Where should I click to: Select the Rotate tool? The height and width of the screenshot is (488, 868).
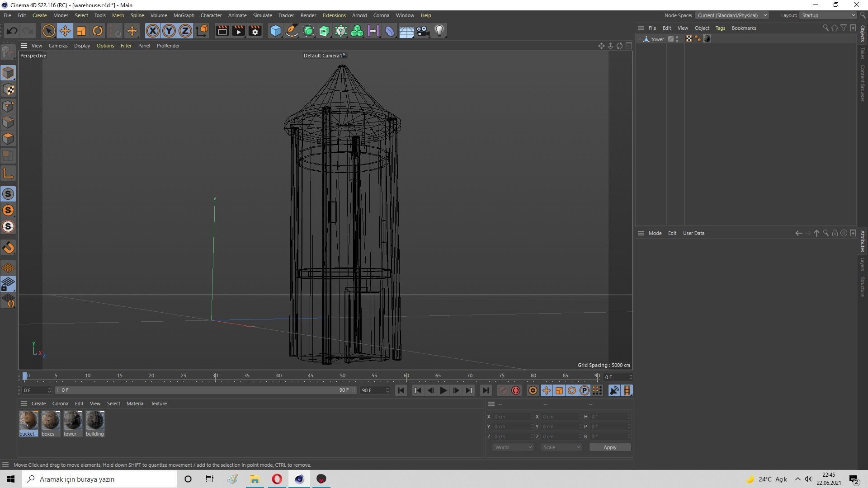point(98,31)
